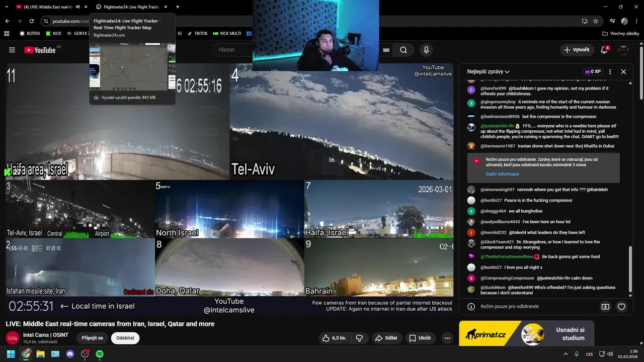Open @Dermaurer1987 chat message about Burj Khalifa
The image size is (644, 362).
(x=547, y=146)
